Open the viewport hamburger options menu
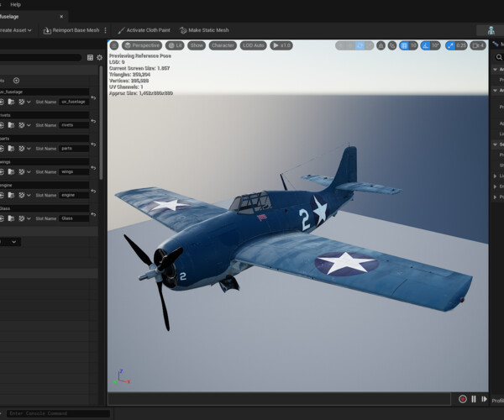The width and height of the screenshot is (504, 420). pyautogui.click(x=114, y=45)
